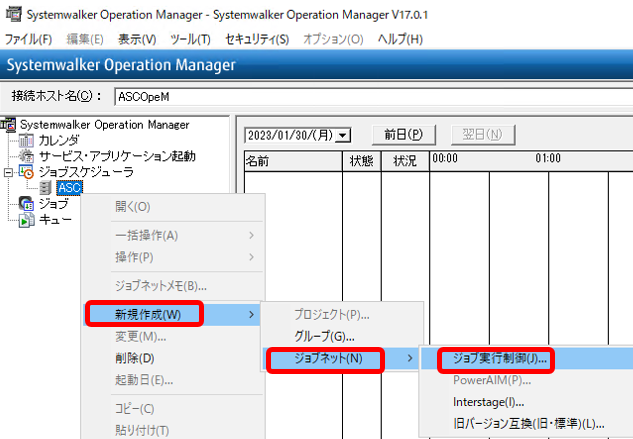Click the 前日(P) button
The width and height of the screenshot is (633, 439).
coord(404,134)
